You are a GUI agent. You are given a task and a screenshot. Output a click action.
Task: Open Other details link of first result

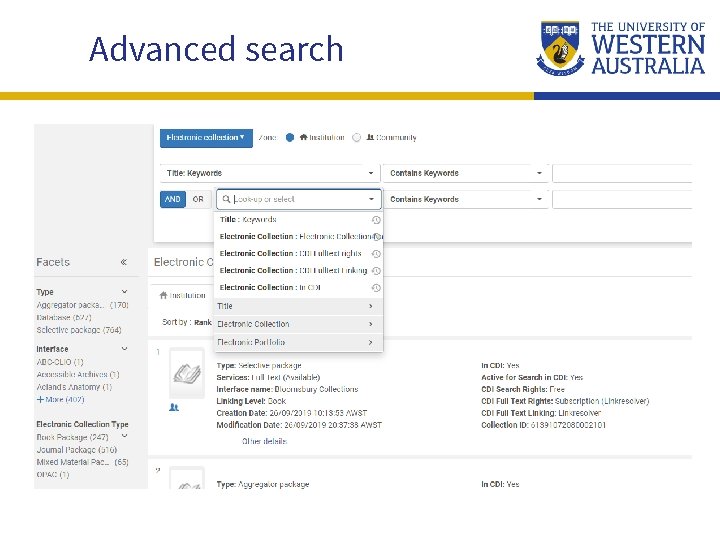tap(264, 441)
